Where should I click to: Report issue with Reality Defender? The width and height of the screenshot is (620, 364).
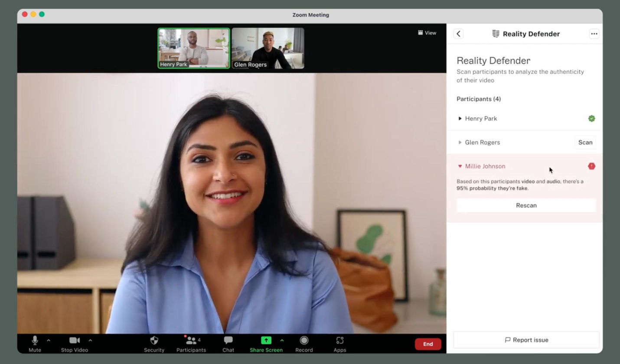point(526,340)
